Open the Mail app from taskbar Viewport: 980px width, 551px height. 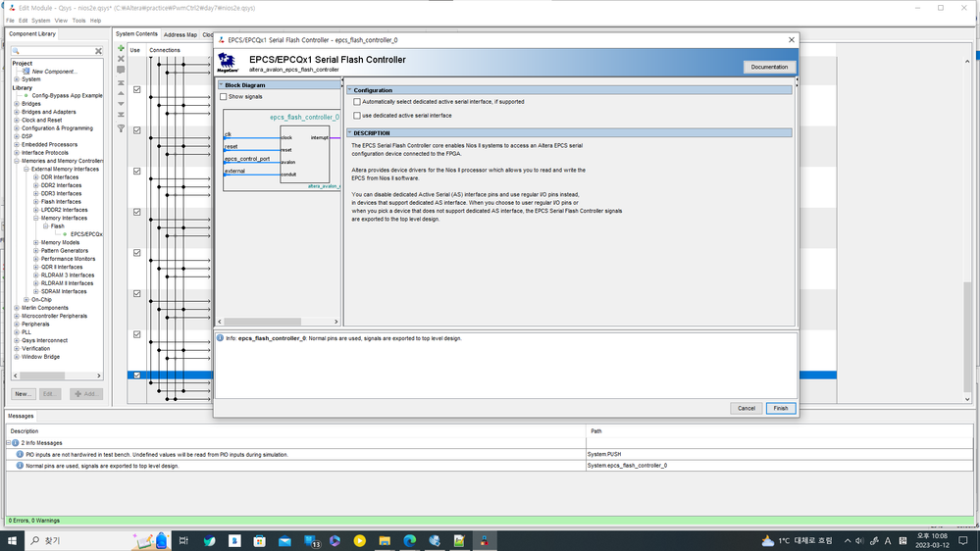pos(284,540)
